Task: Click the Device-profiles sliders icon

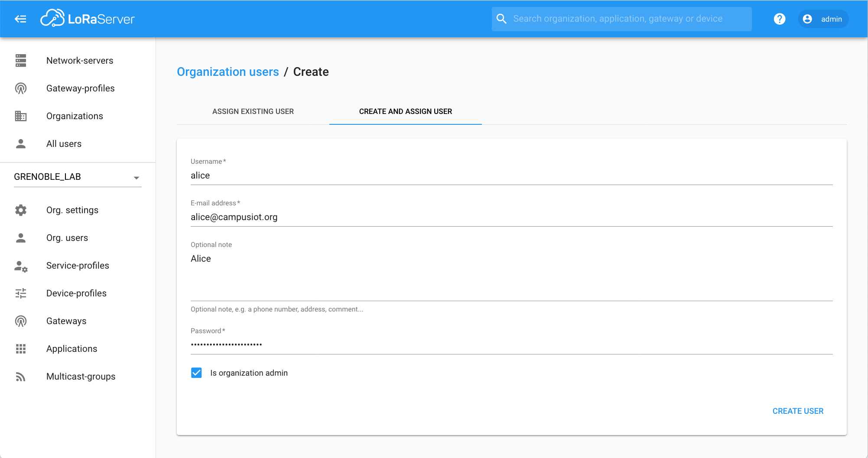Action: click(21, 293)
